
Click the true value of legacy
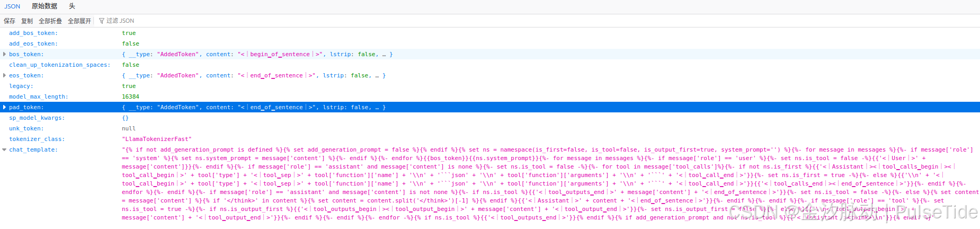[x=129, y=86]
